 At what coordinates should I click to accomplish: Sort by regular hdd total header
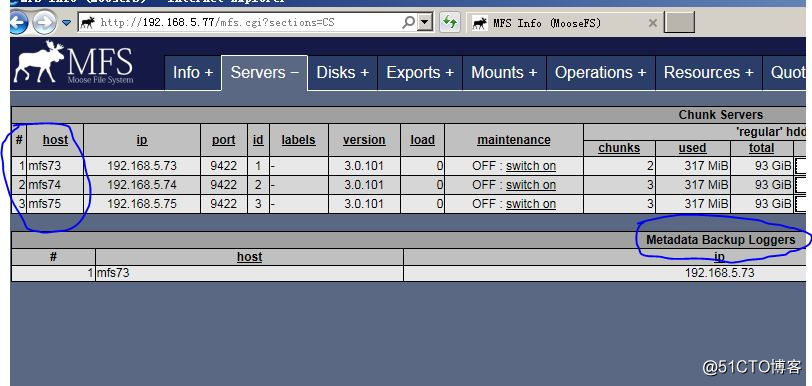pos(761,148)
